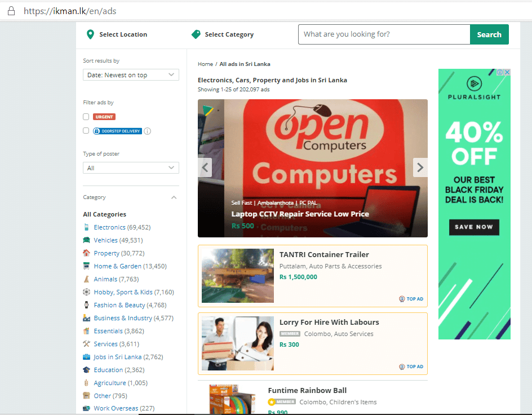This screenshot has height=415, width=532.
Task: Enable the Doorstep Delivery filter checkbox
Action: 86,131
